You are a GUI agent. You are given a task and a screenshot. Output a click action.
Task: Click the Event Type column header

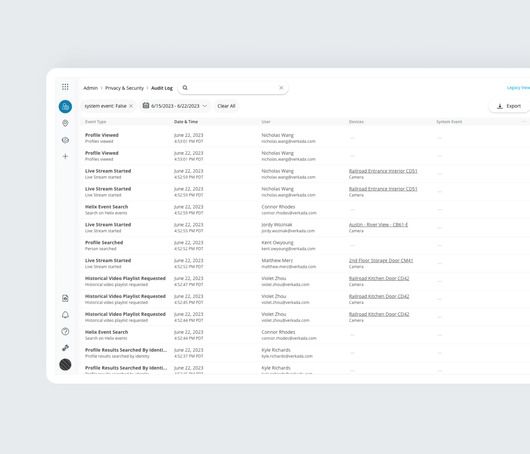(96, 122)
